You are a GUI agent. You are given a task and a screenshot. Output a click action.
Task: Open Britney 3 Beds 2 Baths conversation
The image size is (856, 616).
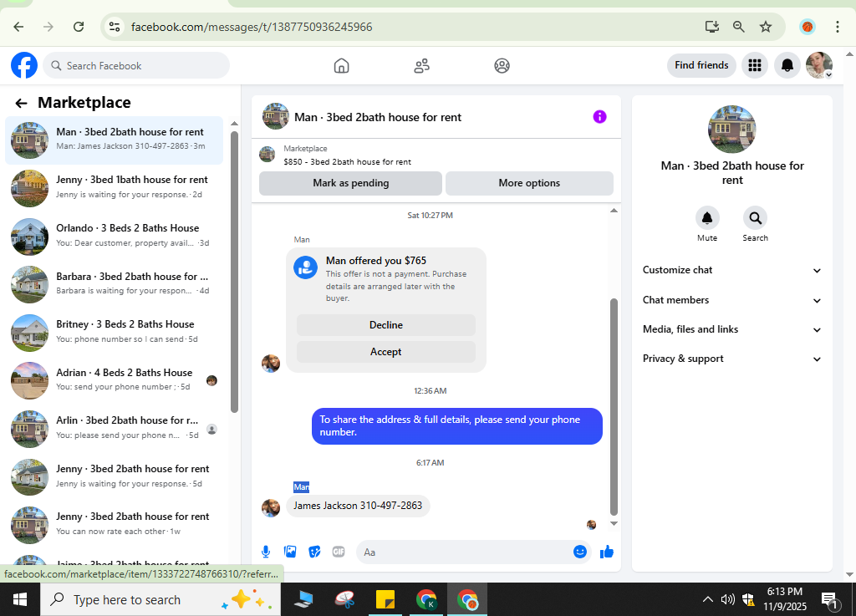[114, 333]
